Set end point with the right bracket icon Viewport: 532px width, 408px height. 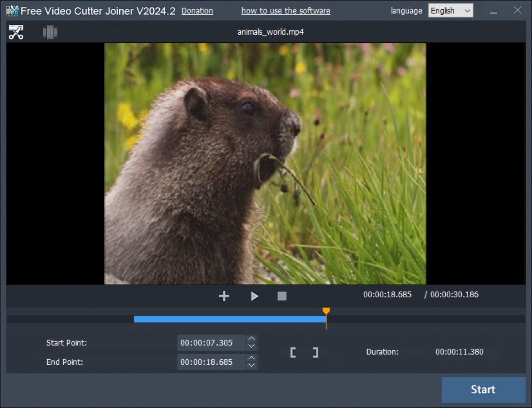(x=315, y=352)
